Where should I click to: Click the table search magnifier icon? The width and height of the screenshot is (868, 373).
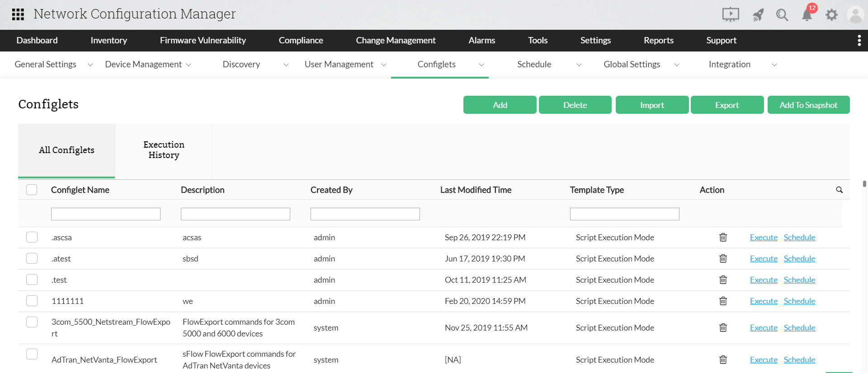click(x=840, y=190)
